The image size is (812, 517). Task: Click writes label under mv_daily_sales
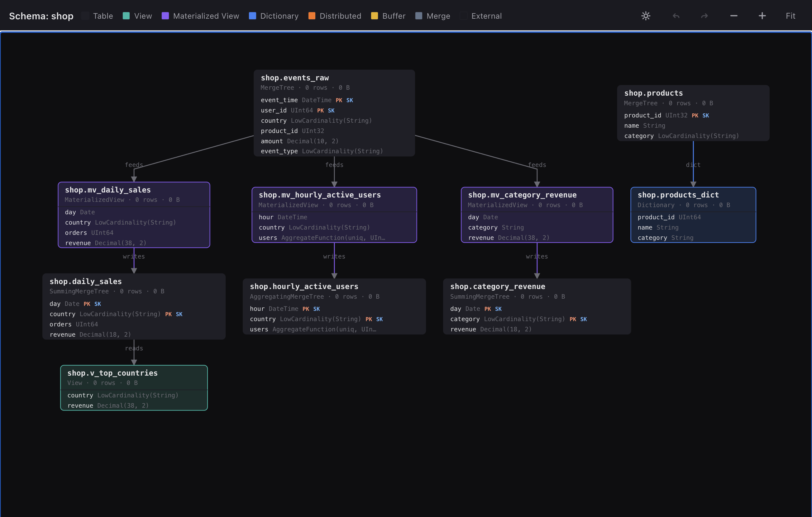[134, 257]
